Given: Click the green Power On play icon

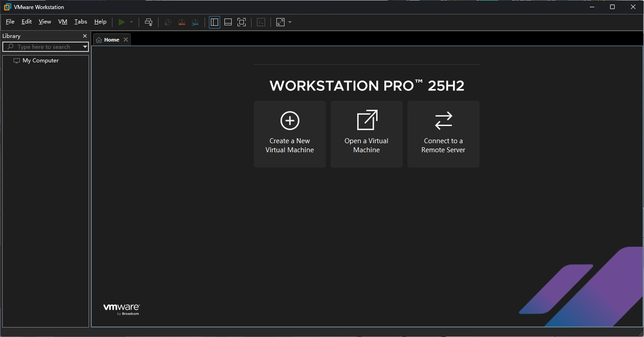Looking at the screenshot, I should click(x=121, y=22).
